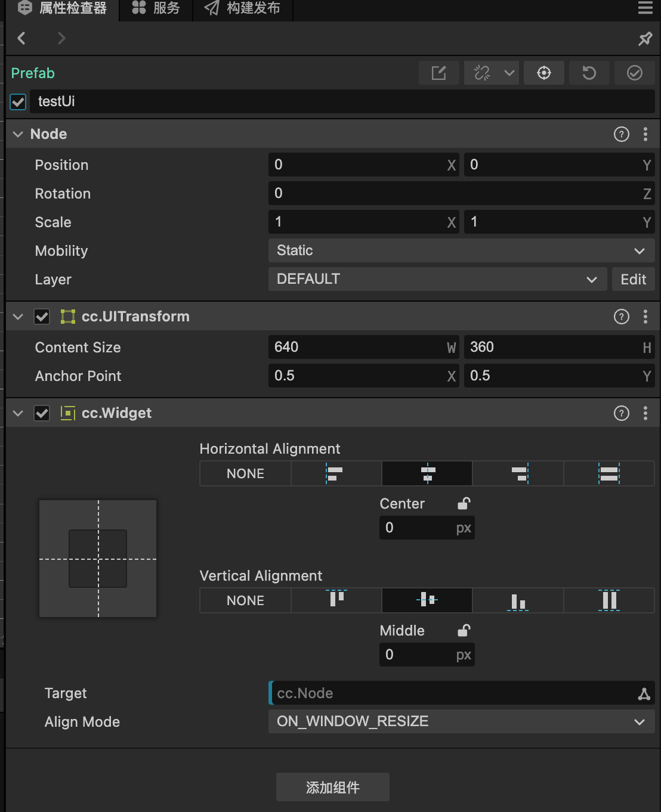Open the Mobility dropdown
Image resolution: width=661 pixels, height=812 pixels.
(x=461, y=250)
